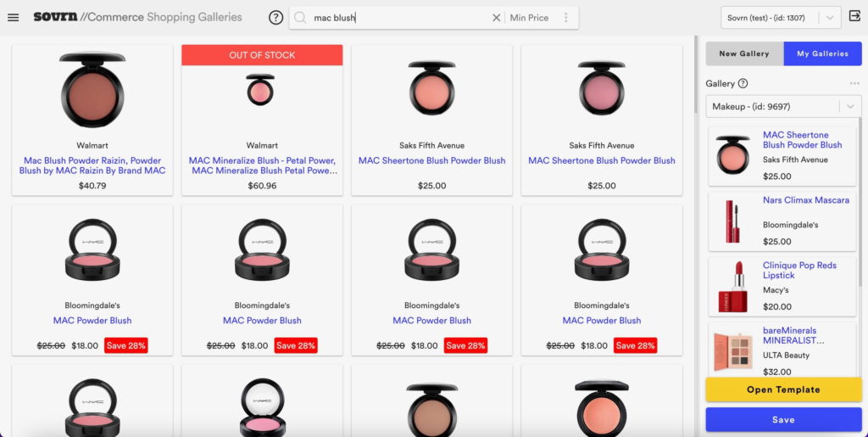Screen dimensions: 868x437
Task: Click 'Commerce Shopping Galleries' header title
Action: [160, 17]
